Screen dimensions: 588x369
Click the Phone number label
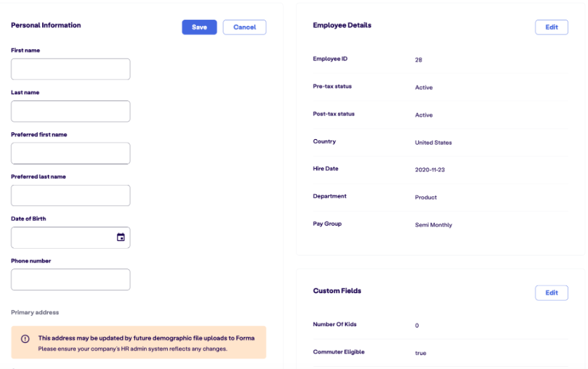tap(31, 261)
